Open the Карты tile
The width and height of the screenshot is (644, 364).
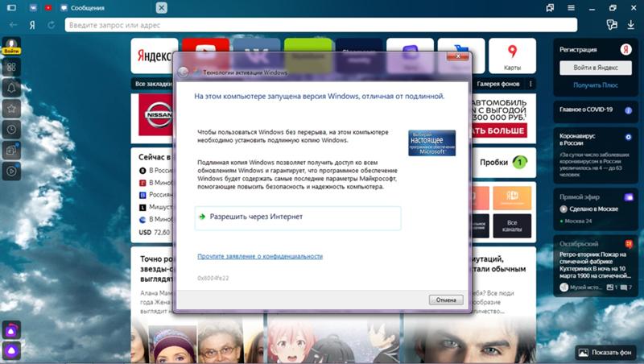click(512, 56)
